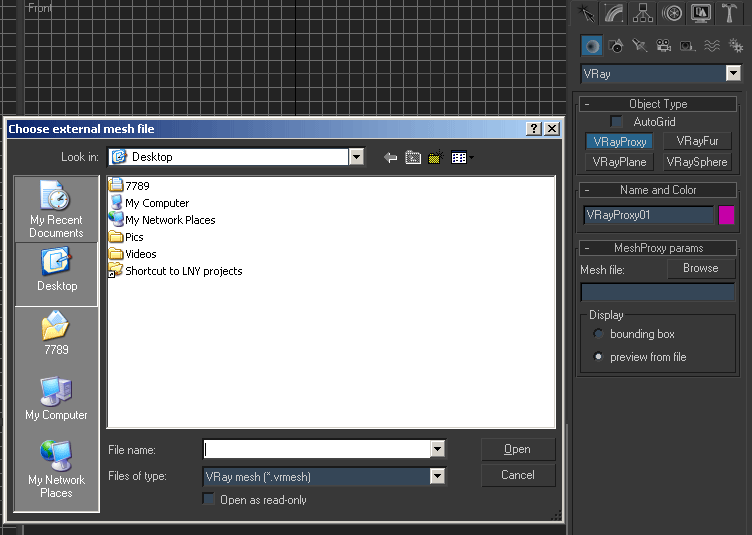Expand the Files of type dropdown
Screen dimensions: 752x535
point(437,477)
